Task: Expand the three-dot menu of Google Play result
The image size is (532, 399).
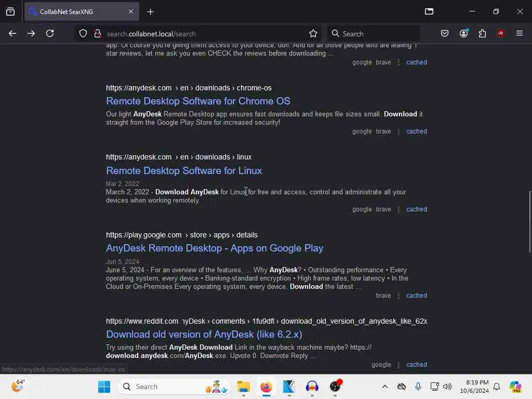Action: point(398,296)
